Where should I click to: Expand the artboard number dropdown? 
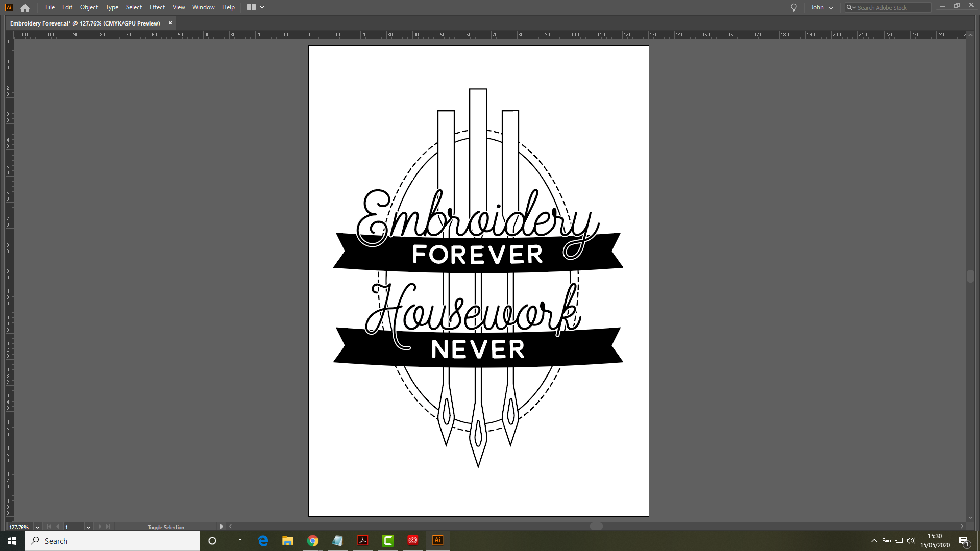point(88,527)
